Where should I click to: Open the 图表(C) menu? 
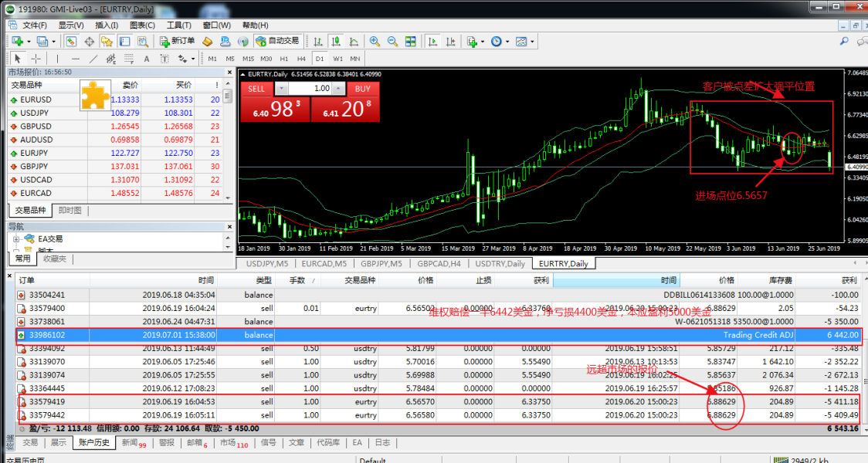(x=142, y=25)
